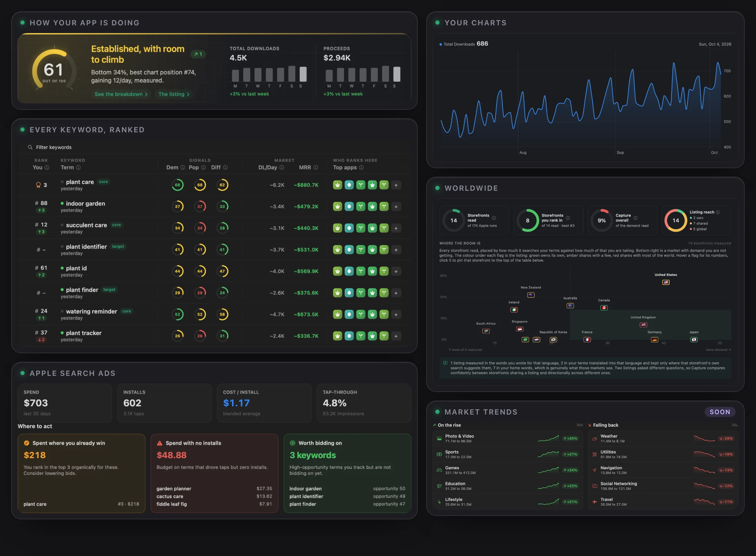This screenshot has width=756, height=556.
Task: Click the Japan flag marker
Action: pos(694,340)
